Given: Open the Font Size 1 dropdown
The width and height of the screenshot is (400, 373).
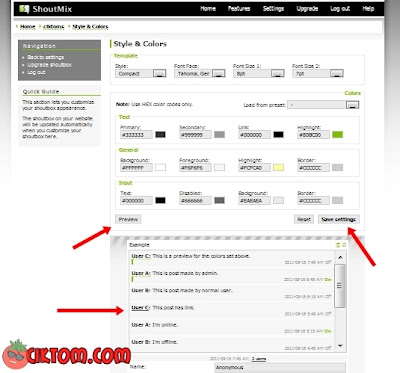Looking at the screenshot, I should click(259, 74).
